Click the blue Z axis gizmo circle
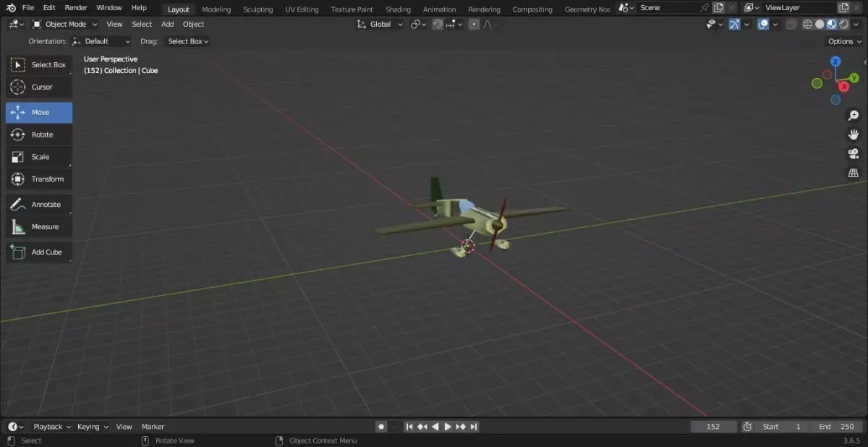This screenshot has width=868, height=447. point(835,61)
